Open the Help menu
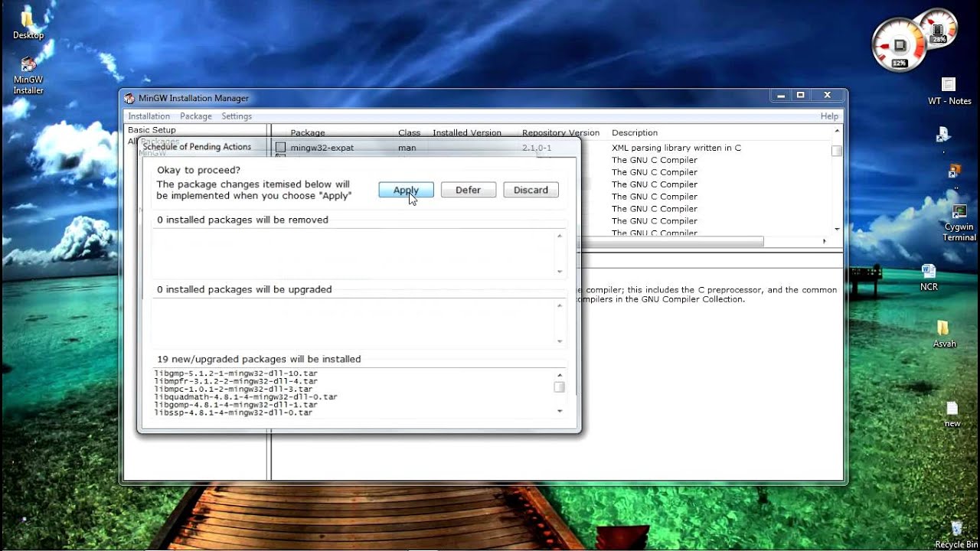The width and height of the screenshot is (980, 551). point(829,116)
